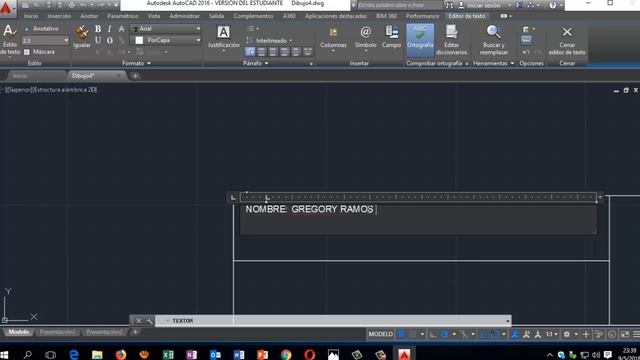Open the text height 2.5 combo box
Viewport: 640px width, 360px height.
(45, 40)
